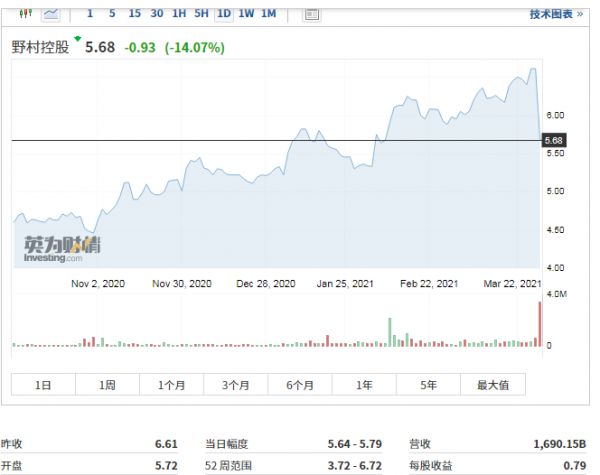Select the 3个月 range tab
Viewport: 600px width, 475px height.
click(236, 385)
